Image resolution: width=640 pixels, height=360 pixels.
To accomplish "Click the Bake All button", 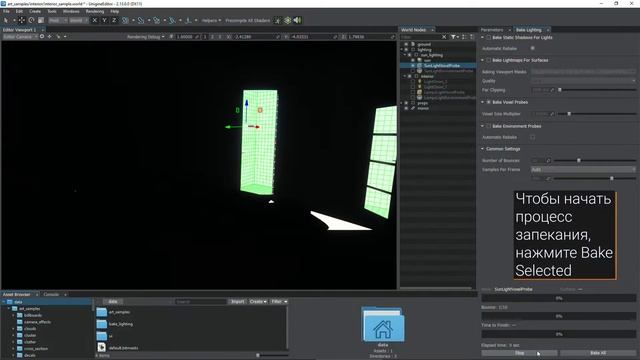I will tap(598, 353).
